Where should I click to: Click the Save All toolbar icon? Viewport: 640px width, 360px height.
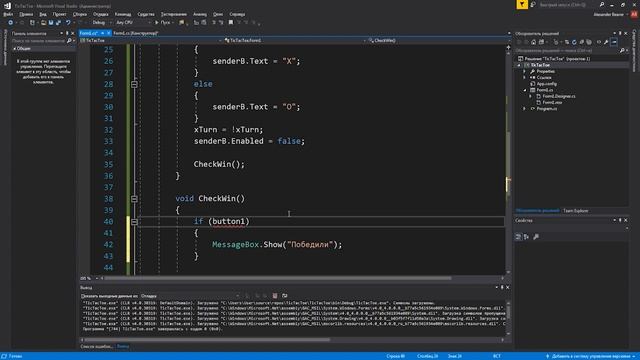[58, 22]
